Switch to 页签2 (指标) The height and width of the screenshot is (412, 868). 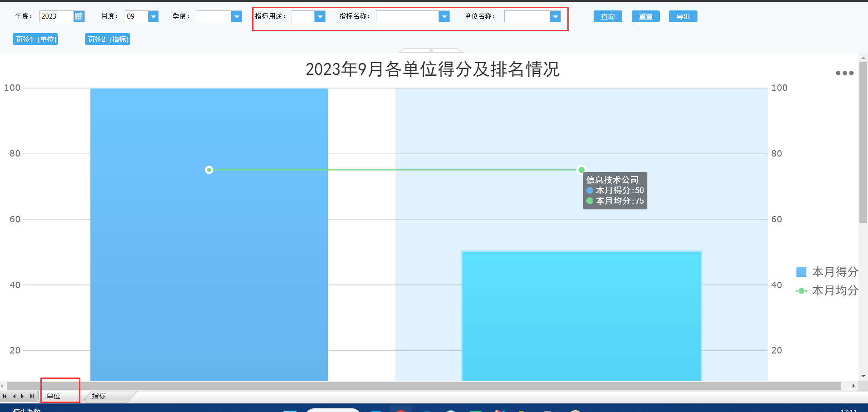107,39
